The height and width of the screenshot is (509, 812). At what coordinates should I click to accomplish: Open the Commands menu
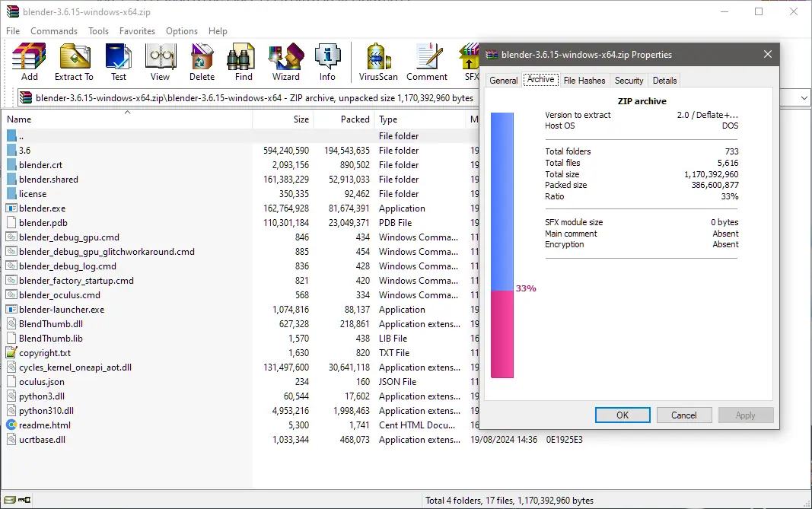[54, 31]
